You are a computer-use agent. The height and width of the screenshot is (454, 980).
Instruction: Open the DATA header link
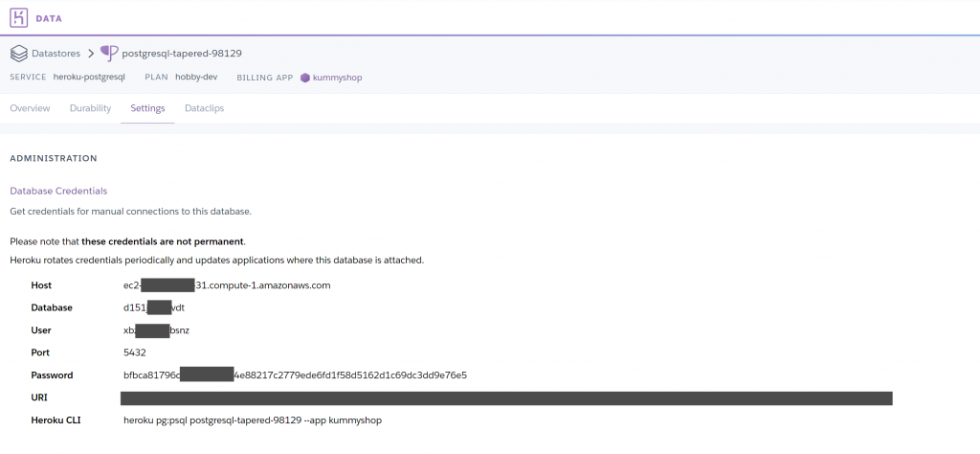click(49, 18)
